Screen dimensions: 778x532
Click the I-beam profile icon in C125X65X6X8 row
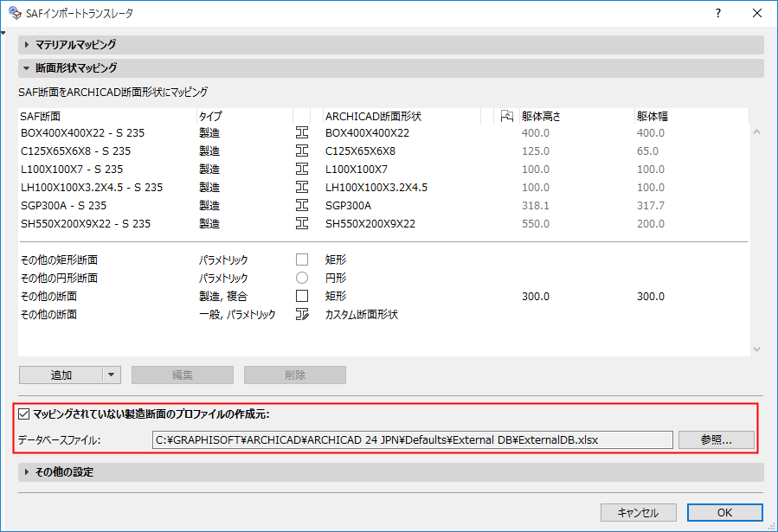pyautogui.click(x=302, y=151)
